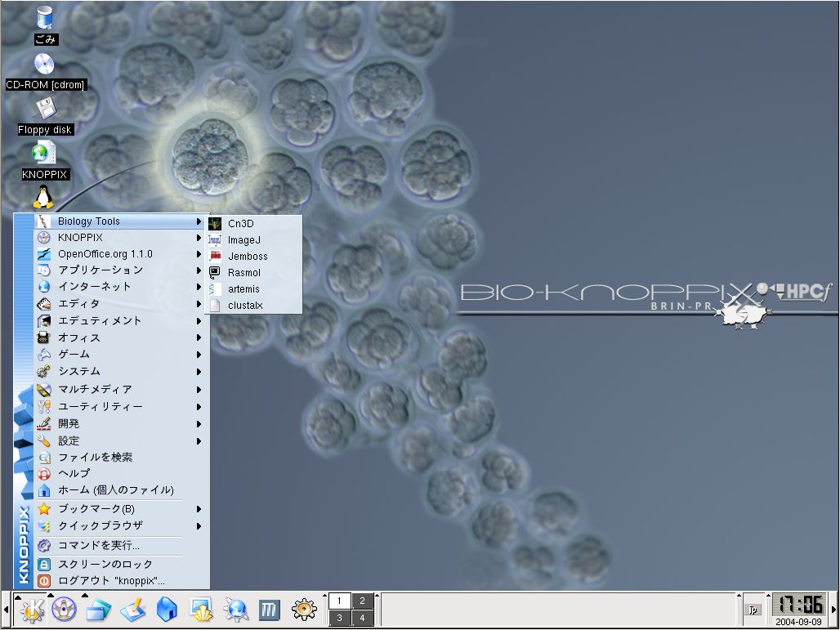
Task: Click the jp keyboard layout flag
Action: (753, 610)
